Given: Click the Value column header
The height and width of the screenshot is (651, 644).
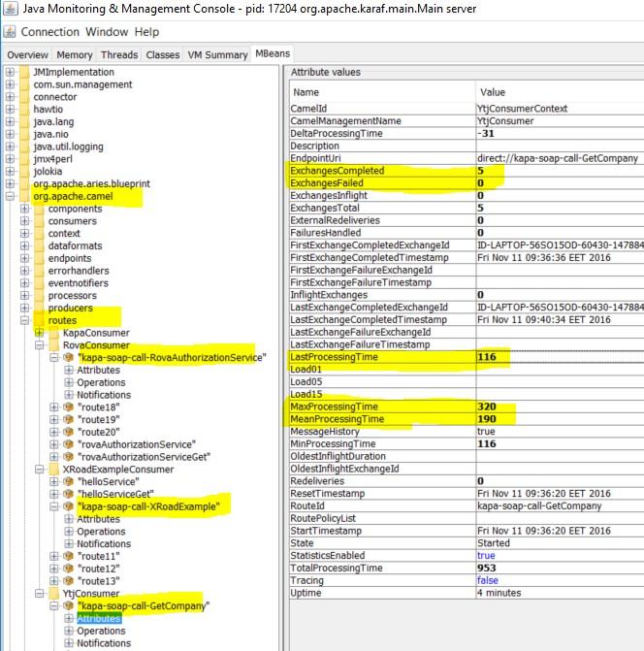Looking at the screenshot, I should (560, 92).
